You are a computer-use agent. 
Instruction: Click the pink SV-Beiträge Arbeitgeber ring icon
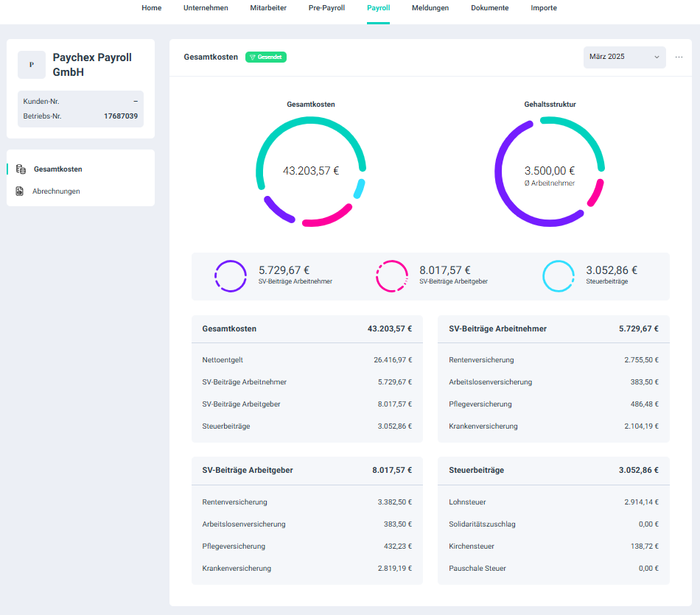point(391,276)
